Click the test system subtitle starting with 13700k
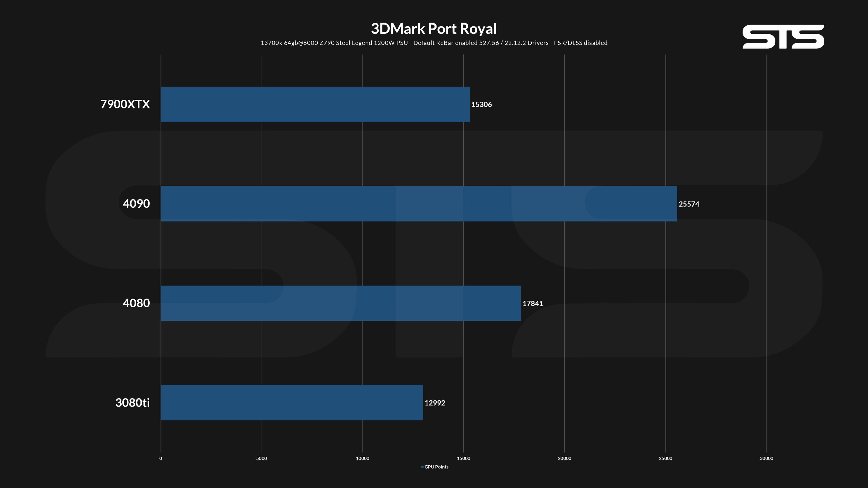This screenshot has height=488, width=868. [434, 43]
